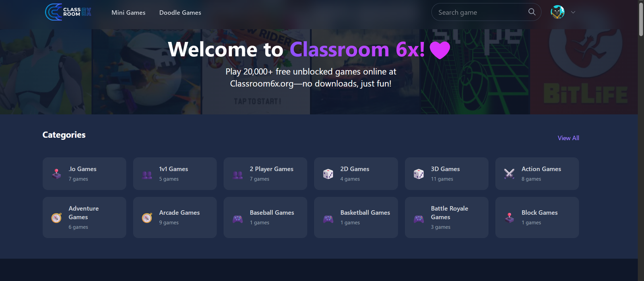Click the 3D Games dice icon

pyautogui.click(x=419, y=174)
